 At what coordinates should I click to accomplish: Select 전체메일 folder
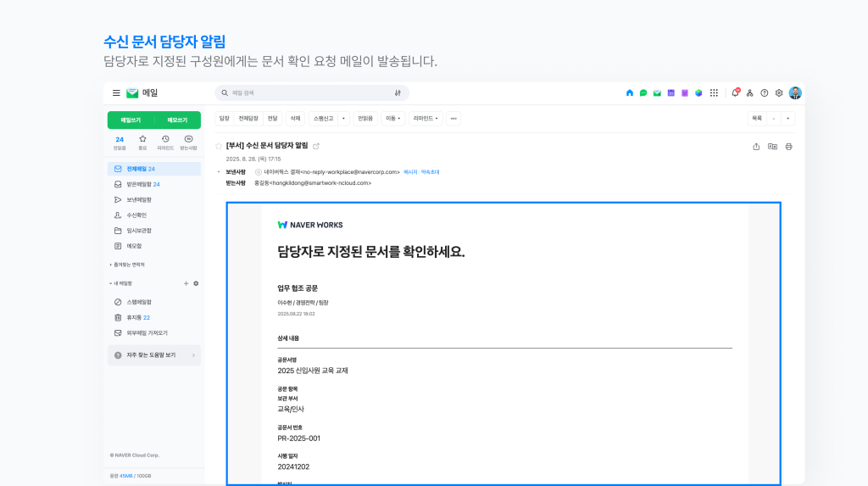tap(154, 169)
